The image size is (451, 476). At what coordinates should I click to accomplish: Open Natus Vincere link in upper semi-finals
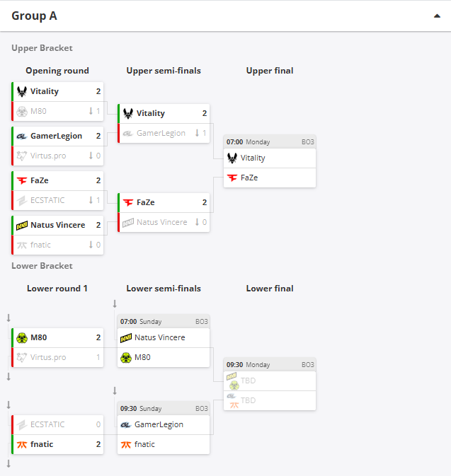tap(161, 223)
